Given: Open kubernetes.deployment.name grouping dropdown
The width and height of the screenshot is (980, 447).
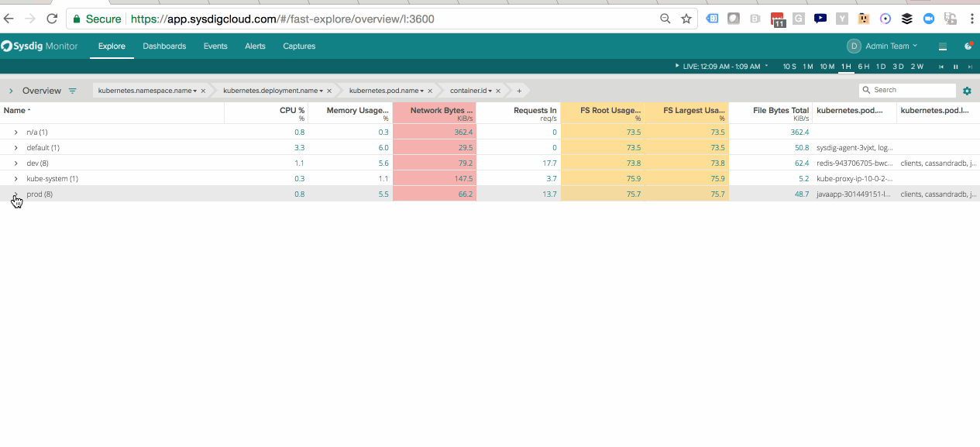Looking at the screenshot, I should click(273, 91).
